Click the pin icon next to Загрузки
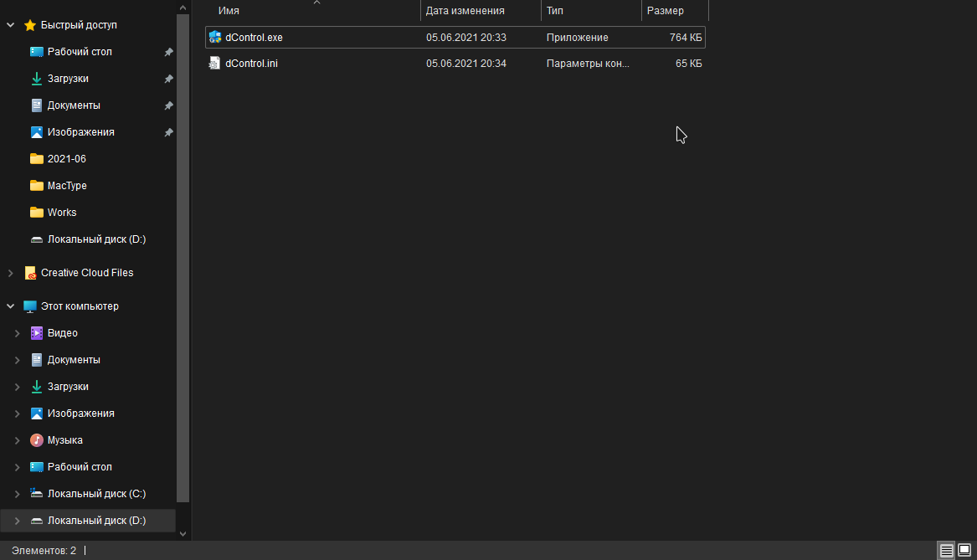The height and width of the screenshot is (560, 977). pyautogui.click(x=168, y=80)
